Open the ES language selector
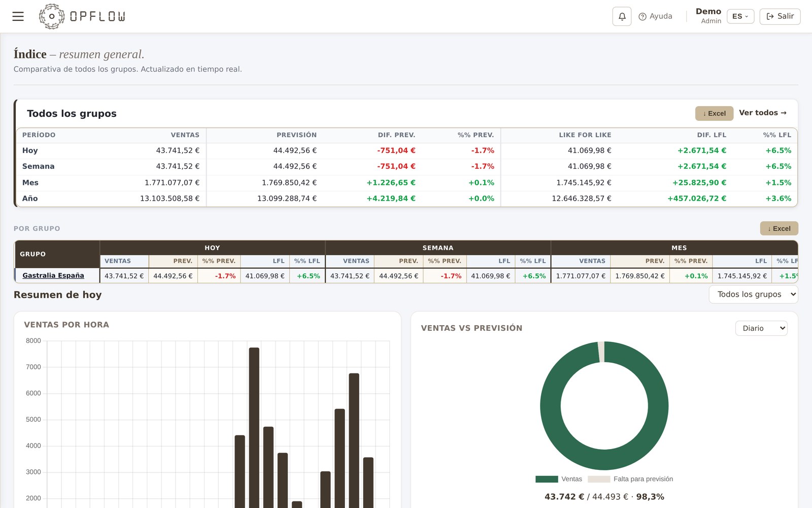812x508 pixels. (x=740, y=16)
